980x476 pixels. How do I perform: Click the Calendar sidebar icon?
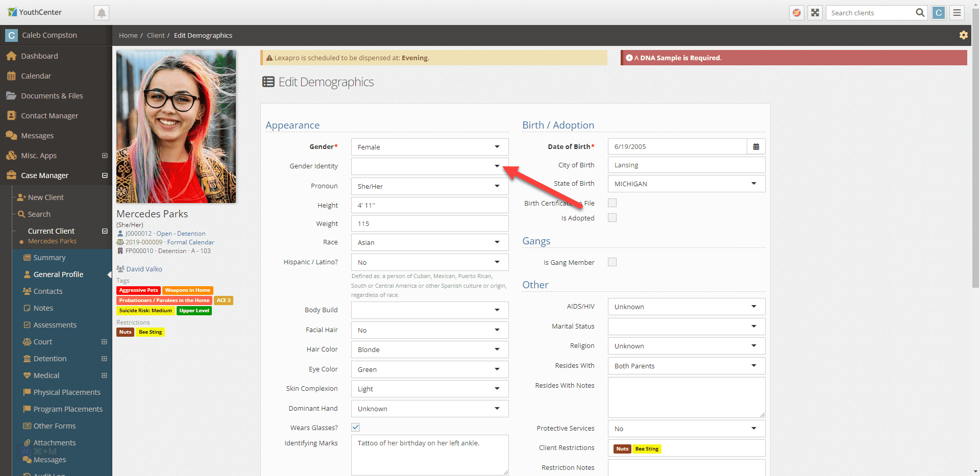pos(11,76)
